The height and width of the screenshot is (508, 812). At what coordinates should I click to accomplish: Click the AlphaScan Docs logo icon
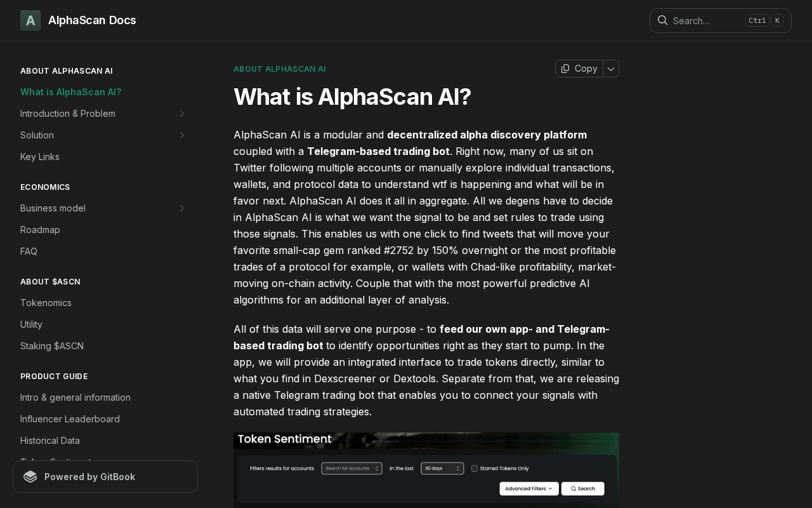click(30, 20)
